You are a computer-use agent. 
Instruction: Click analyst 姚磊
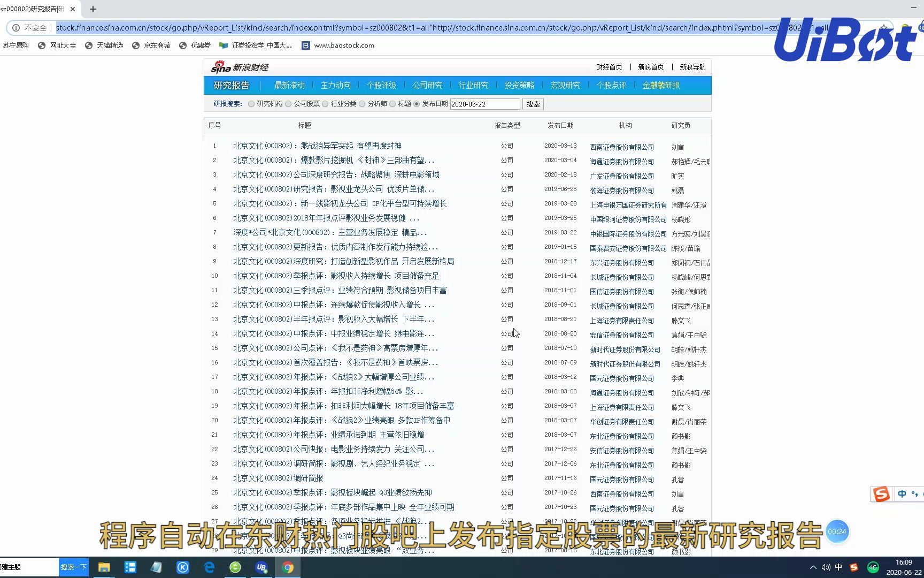tap(677, 191)
